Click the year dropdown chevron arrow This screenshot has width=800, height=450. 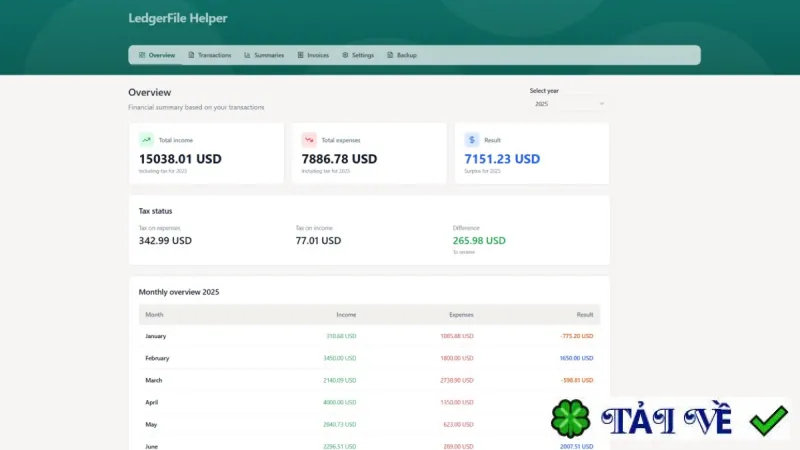click(602, 104)
